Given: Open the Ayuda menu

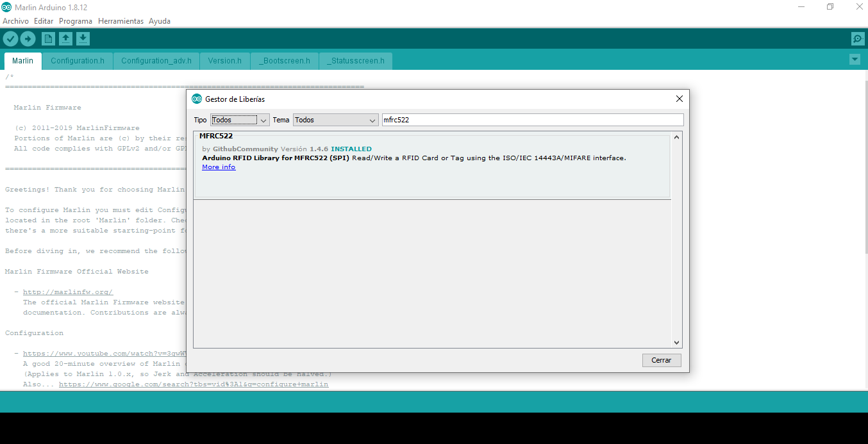Looking at the screenshot, I should pyautogui.click(x=160, y=21).
